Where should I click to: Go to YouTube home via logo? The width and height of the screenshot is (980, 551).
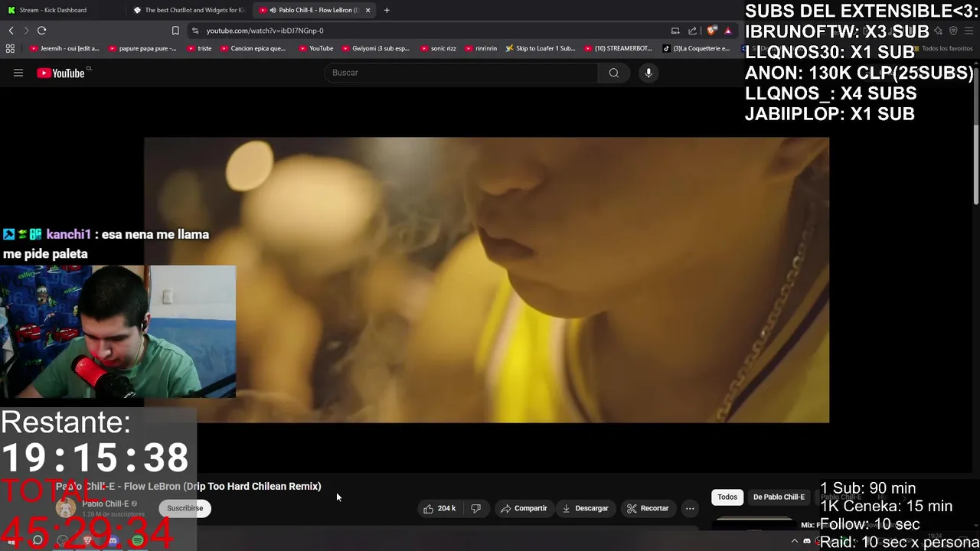point(60,73)
